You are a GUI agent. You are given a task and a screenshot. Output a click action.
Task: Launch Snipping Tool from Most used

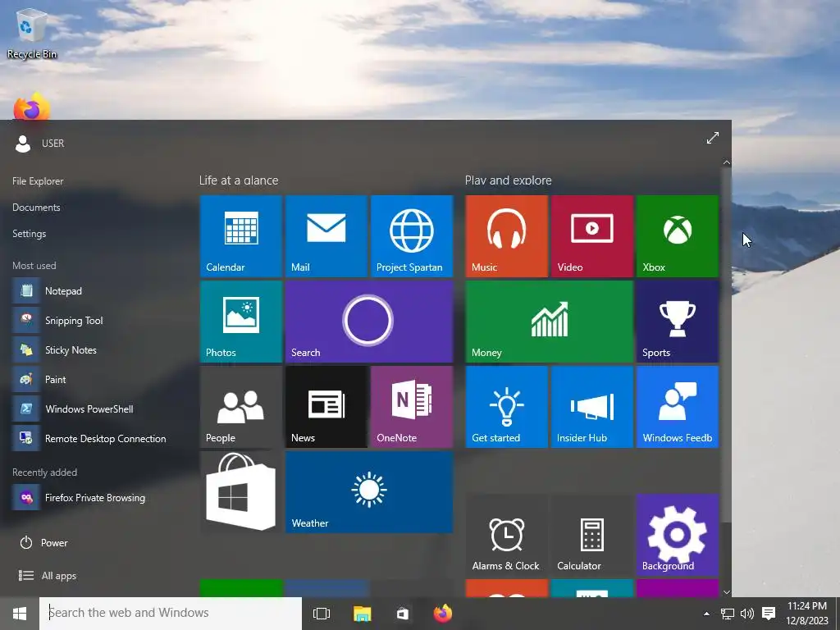tap(97, 321)
